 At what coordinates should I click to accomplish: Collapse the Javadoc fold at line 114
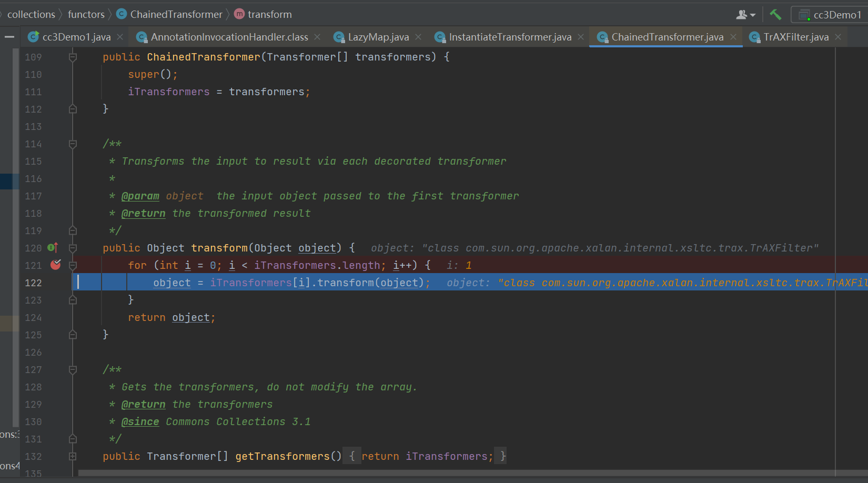(73, 144)
